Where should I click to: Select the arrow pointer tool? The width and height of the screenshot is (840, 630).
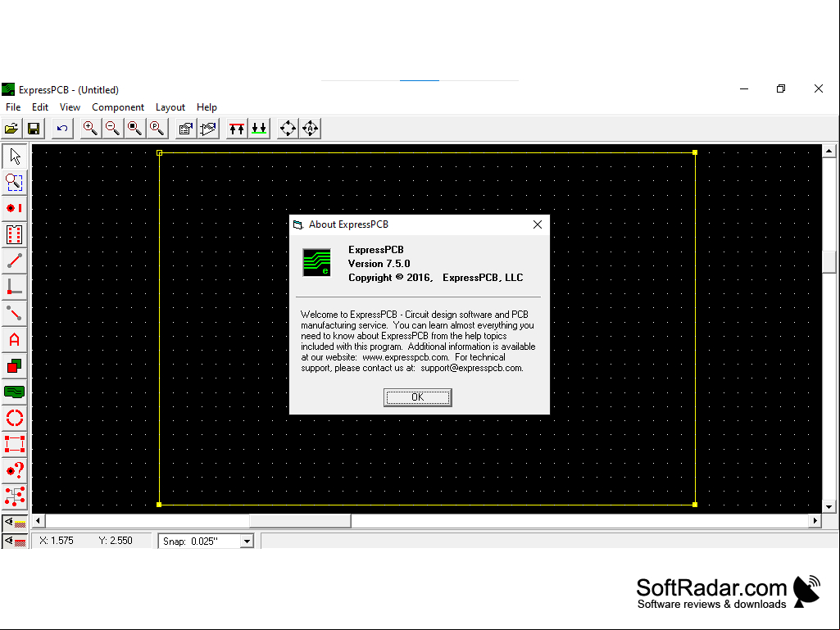tap(15, 156)
